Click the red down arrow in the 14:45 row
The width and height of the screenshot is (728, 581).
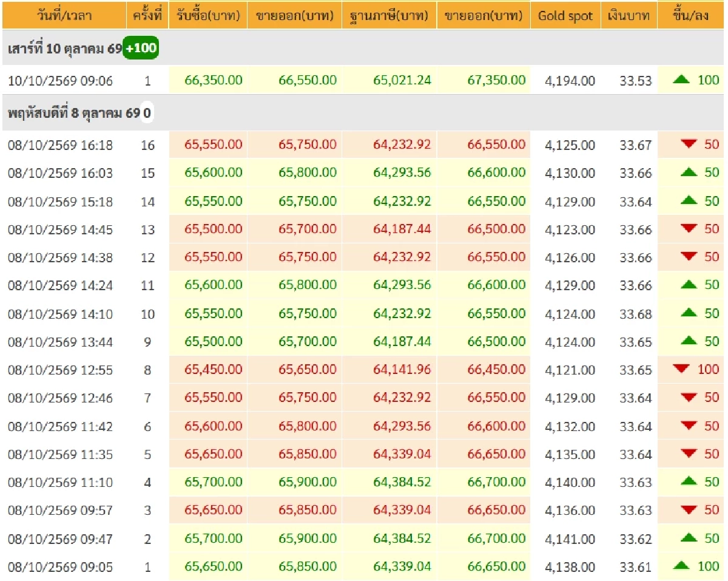(x=689, y=228)
